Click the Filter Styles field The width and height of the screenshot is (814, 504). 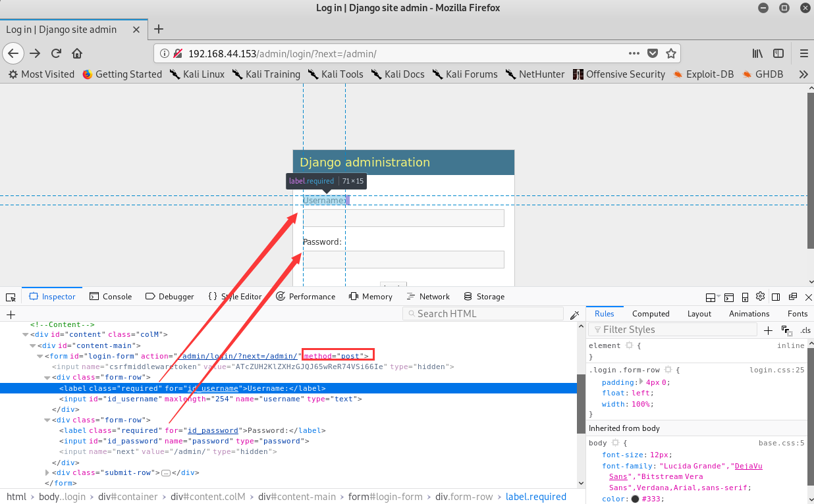[x=671, y=330]
